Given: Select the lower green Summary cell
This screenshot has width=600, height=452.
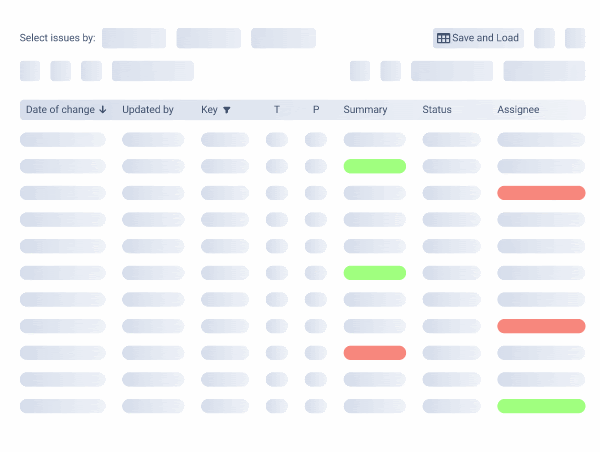Looking at the screenshot, I should (374, 273).
